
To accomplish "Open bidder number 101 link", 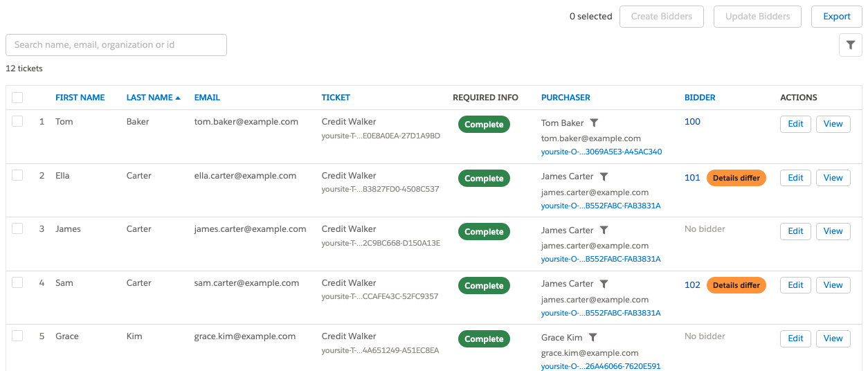I will (x=692, y=178).
